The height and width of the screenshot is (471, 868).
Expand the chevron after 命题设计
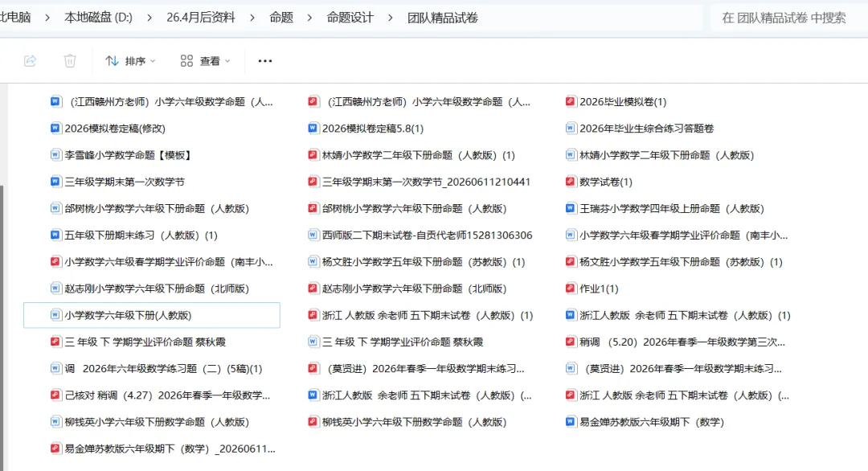pyautogui.click(x=391, y=18)
